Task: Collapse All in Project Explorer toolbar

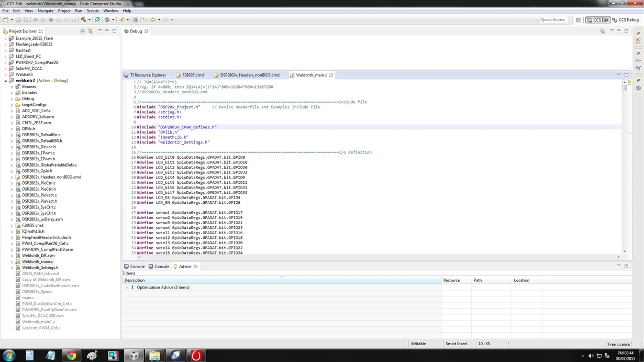Action: (x=83, y=30)
